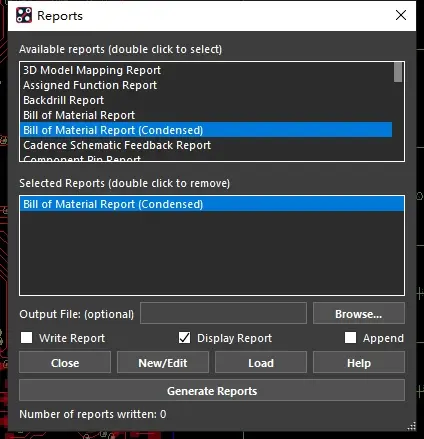Click the available reports scrollbar thumb
This screenshot has width=424, height=439.
click(x=398, y=72)
